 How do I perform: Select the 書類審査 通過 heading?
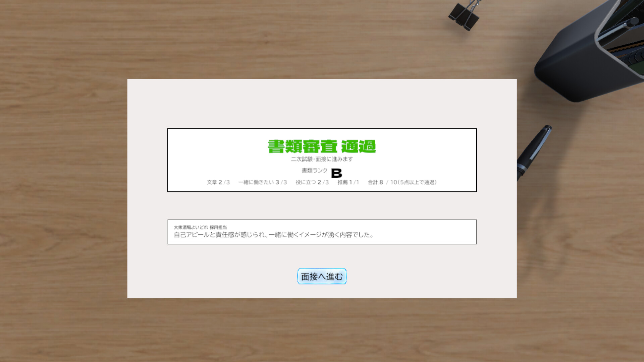coord(322,146)
